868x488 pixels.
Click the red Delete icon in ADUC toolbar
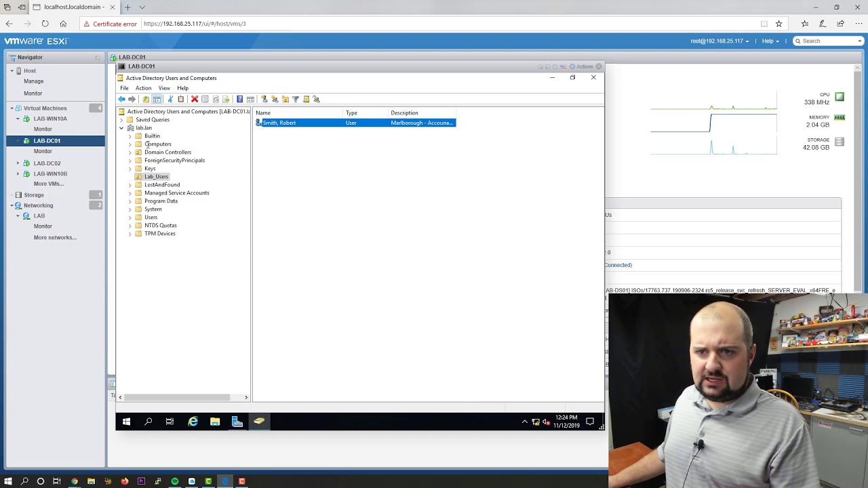click(x=195, y=99)
